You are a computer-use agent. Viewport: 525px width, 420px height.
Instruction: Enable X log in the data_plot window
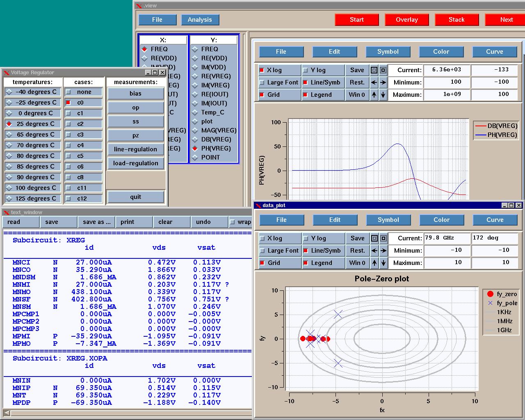click(x=262, y=238)
